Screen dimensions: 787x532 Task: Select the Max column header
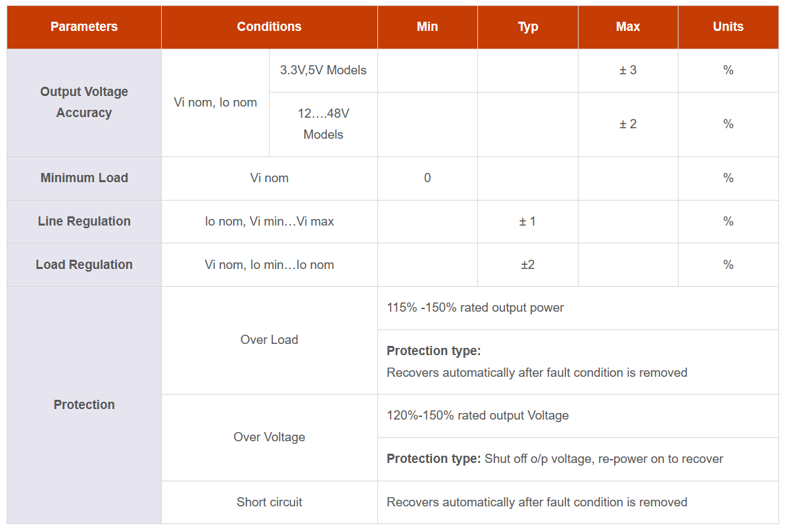(628, 27)
